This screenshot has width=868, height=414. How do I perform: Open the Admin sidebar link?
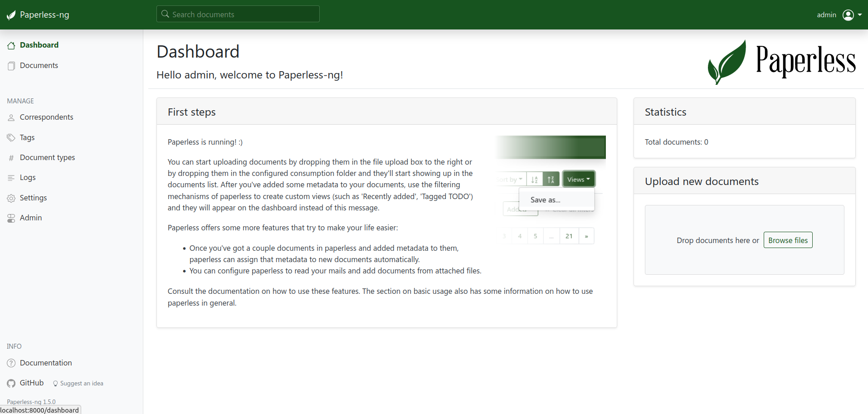[x=31, y=218]
